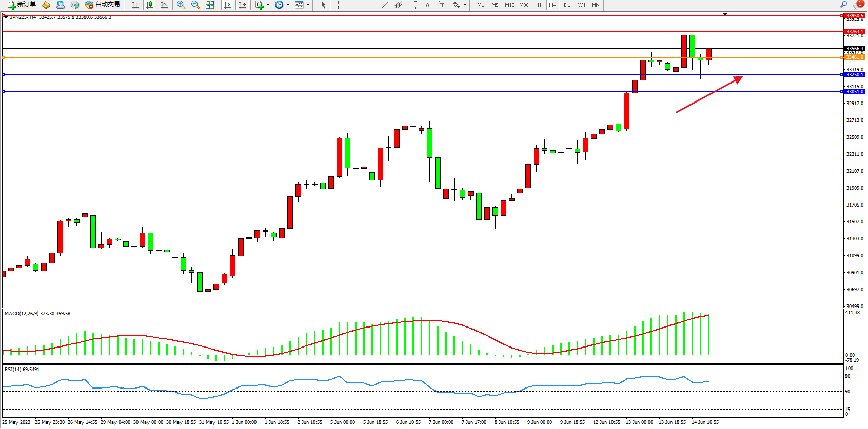Select the crosshair cursor tool
Screen dimensions: 868x429
point(339,5)
